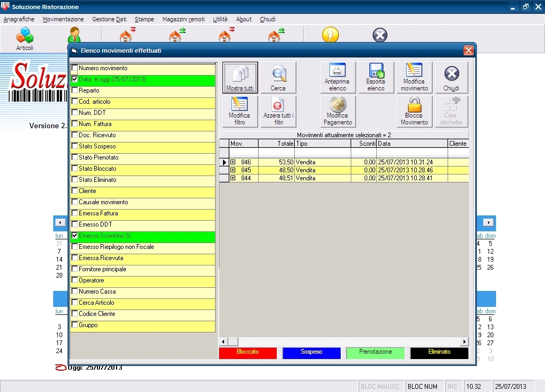Click third house icon with red arrow
Screen dimensions: 545x392
226,35
